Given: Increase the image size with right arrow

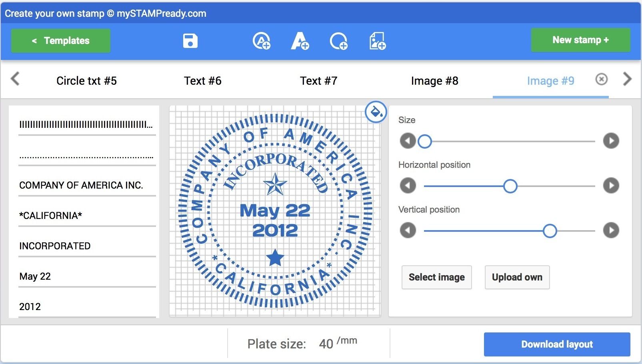Looking at the screenshot, I should coord(611,141).
